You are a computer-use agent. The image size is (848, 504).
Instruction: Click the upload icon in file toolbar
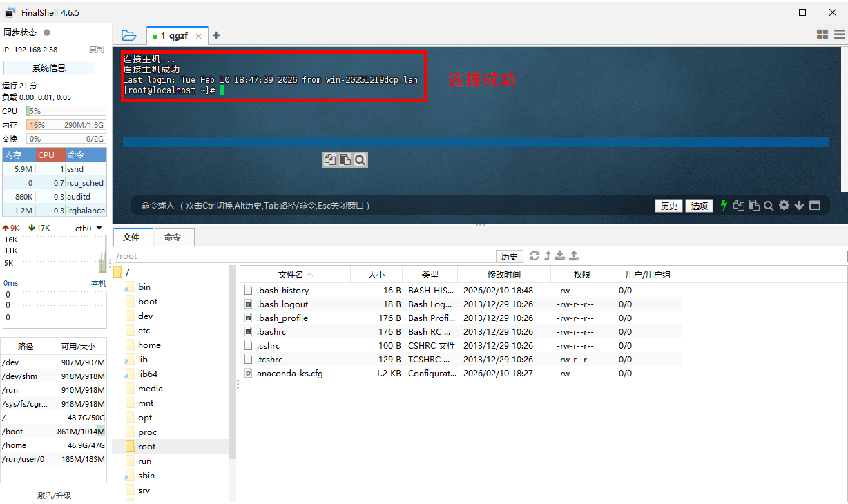tap(574, 255)
